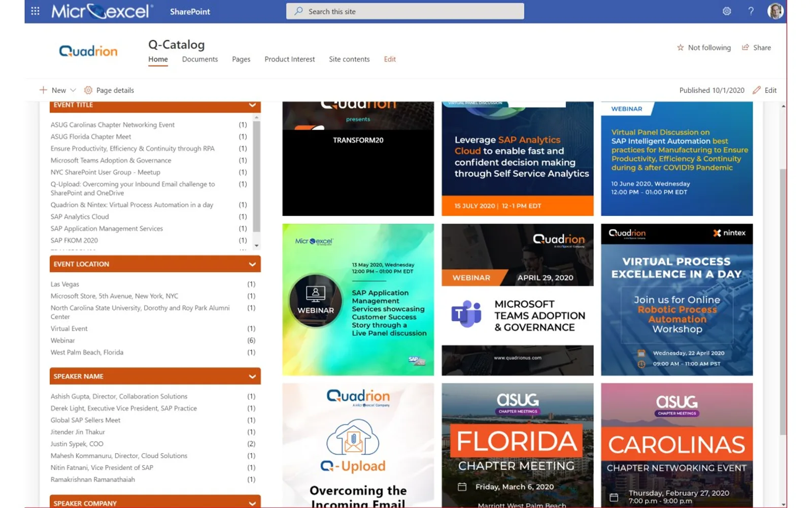
Task: Open the ASUG Florida Chapter Meeting tile
Action: tap(517, 446)
